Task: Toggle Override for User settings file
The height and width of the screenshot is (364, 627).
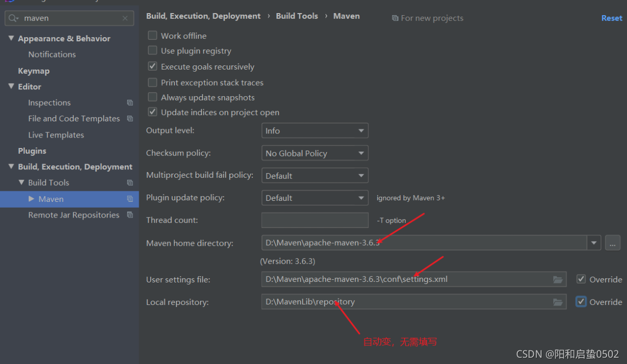Action: tap(581, 279)
